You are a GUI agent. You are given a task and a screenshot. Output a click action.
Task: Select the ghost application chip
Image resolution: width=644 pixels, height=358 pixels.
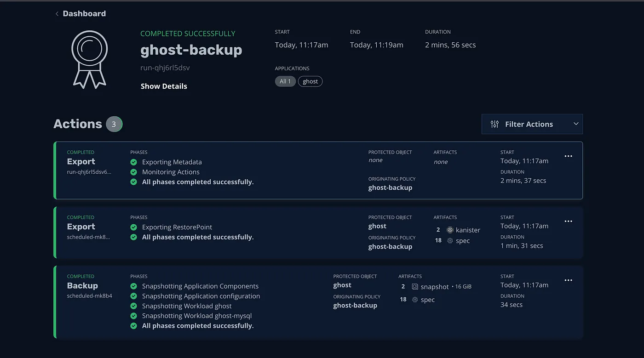[310, 81]
